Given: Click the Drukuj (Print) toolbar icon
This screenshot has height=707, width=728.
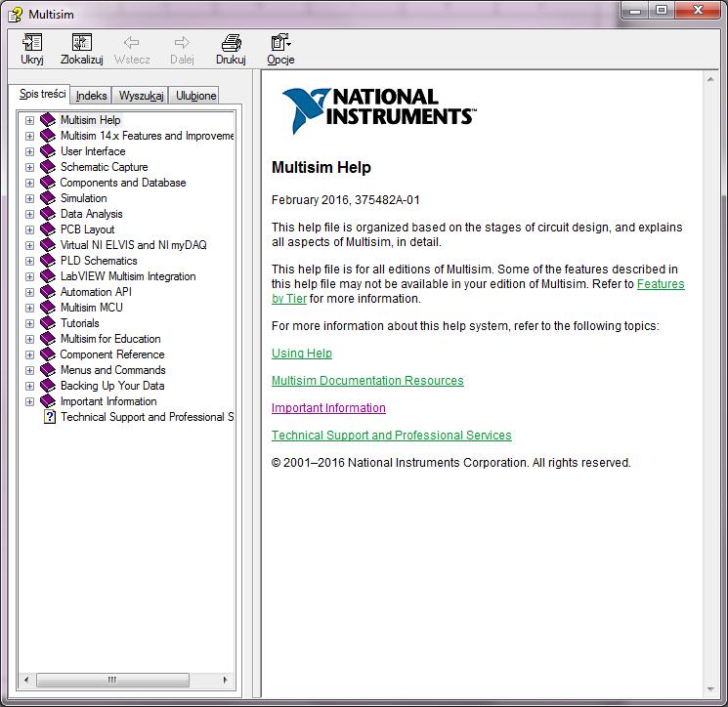Looking at the screenshot, I should tap(231, 42).
